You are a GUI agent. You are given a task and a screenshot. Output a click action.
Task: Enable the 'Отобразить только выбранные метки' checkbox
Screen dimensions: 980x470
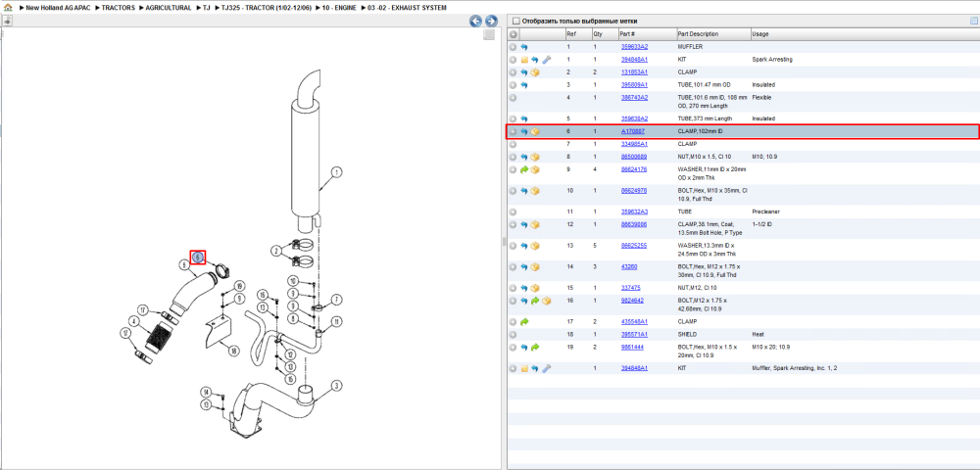(515, 21)
